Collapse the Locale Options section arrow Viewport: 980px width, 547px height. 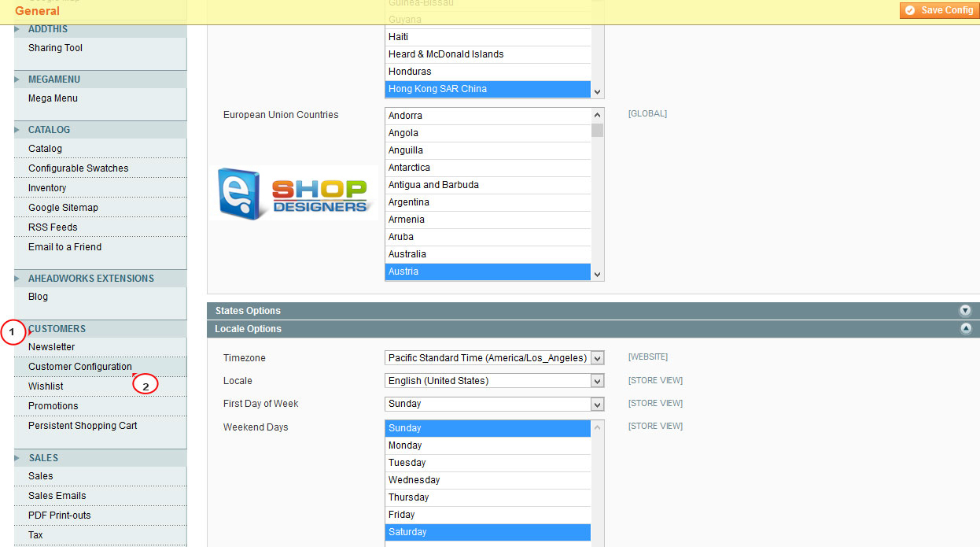pos(965,329)
